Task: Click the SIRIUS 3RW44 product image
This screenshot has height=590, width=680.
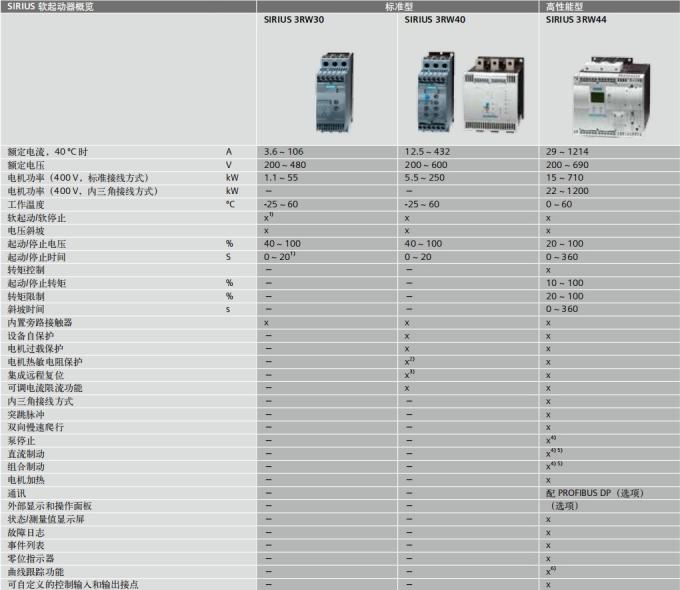Action: pos(611,97)
